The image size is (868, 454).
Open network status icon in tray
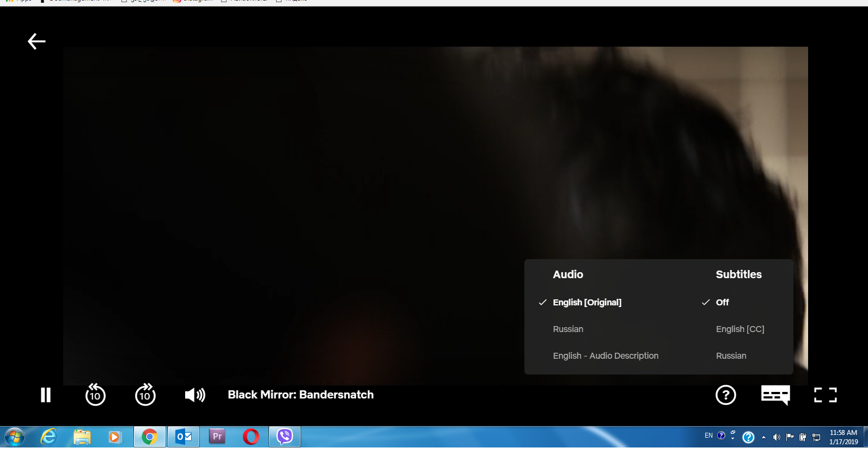(x=816, y=437)
